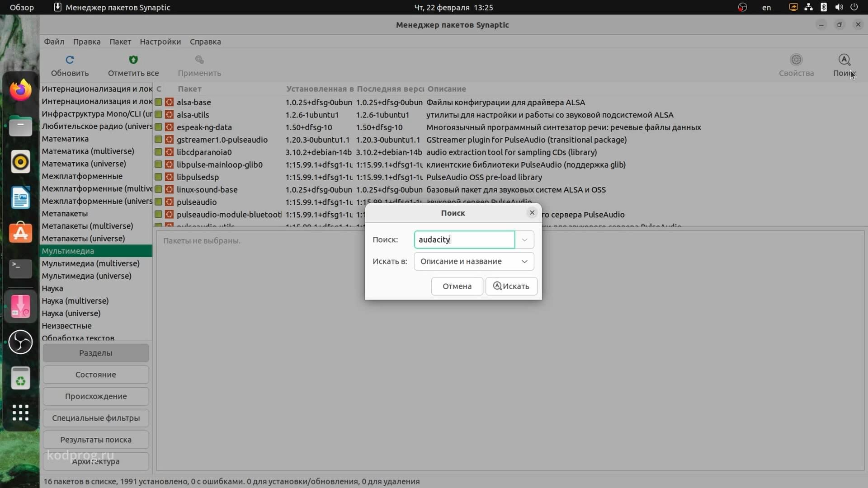This screenshot has height=488, width=868.
Task: Launch Rhythmbox from the dock
Action: (20, 162)
